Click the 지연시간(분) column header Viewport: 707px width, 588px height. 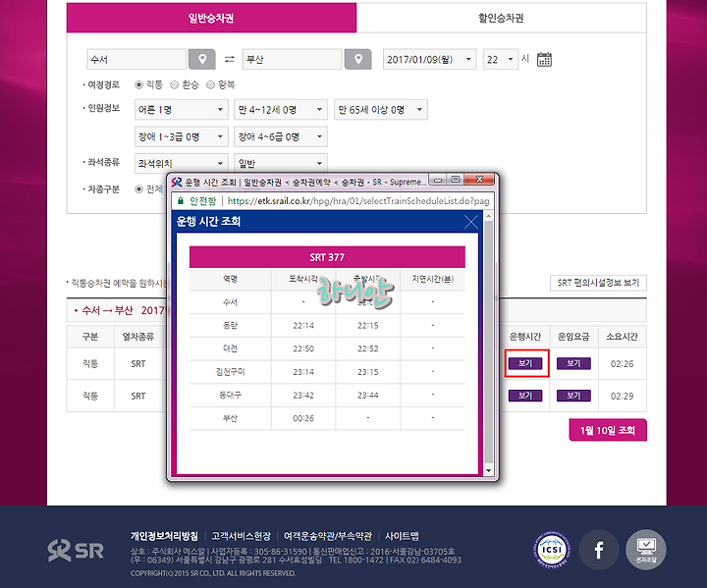(x=432, y=279)
